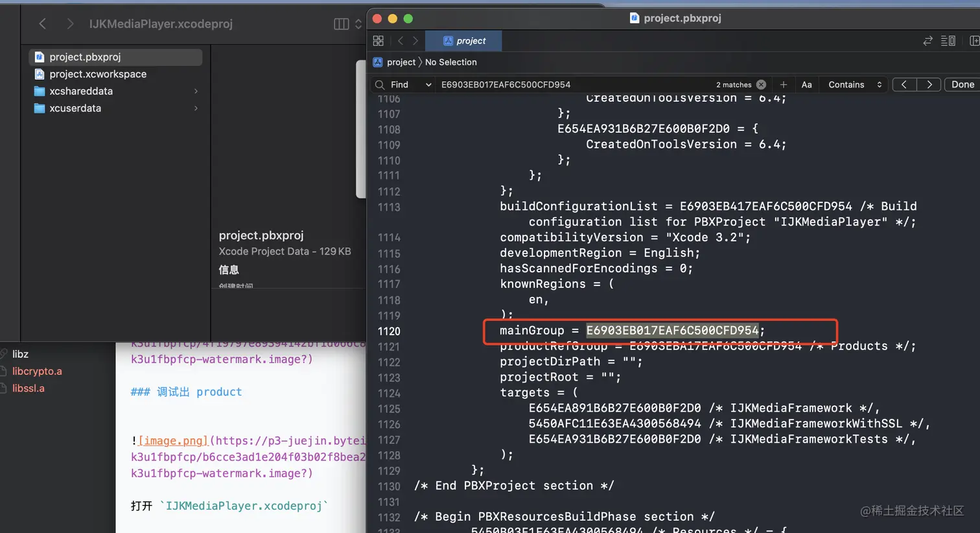980x533 pixels.
Task: Expand the xcuserdata folder chevron
Action: 196,108
